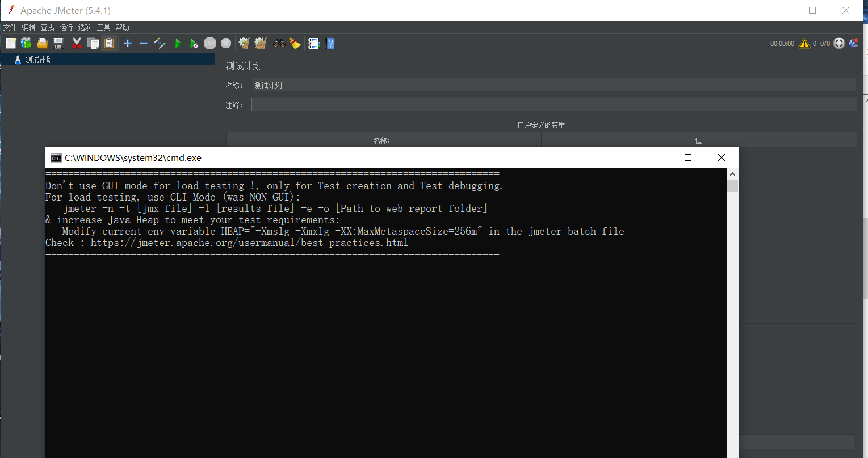Image resolution: width=868 pixels, height=458 pixels.
Task: Open help with question mark book icon
Action: [330, 43]
